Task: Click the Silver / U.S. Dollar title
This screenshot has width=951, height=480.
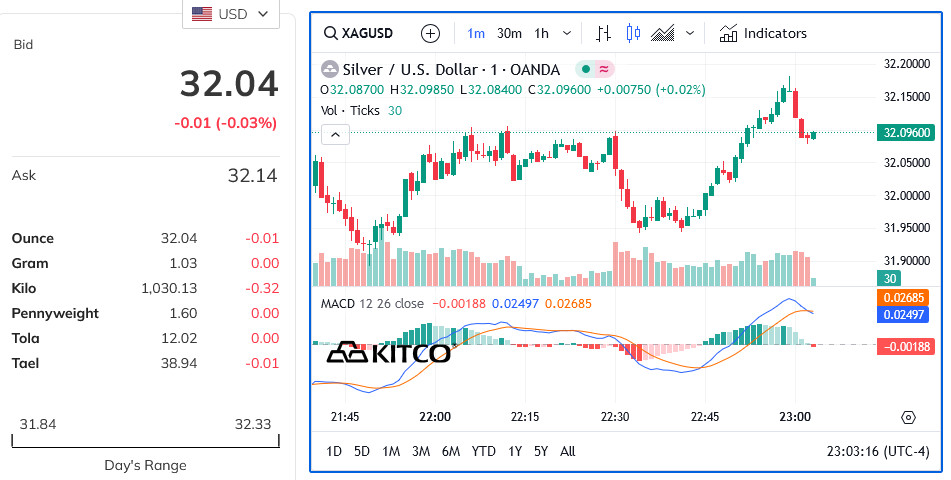Action: coord(451,69)
